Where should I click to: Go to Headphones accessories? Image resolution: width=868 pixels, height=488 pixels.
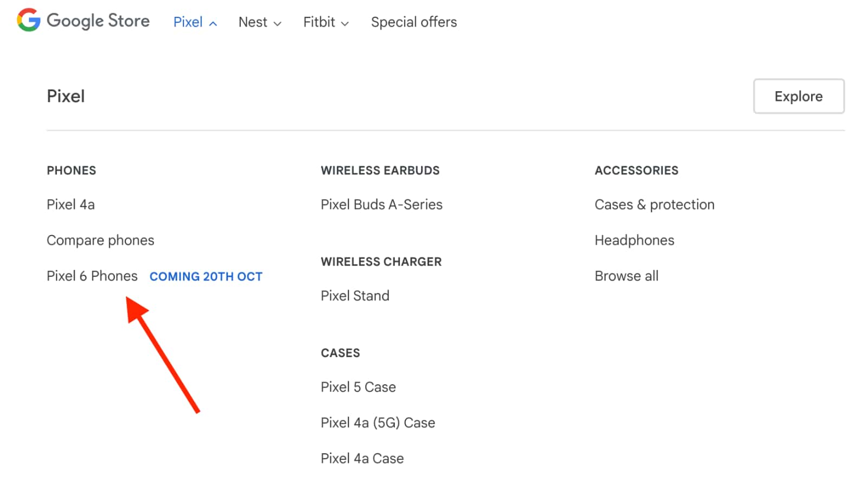[x=634, y=240]
